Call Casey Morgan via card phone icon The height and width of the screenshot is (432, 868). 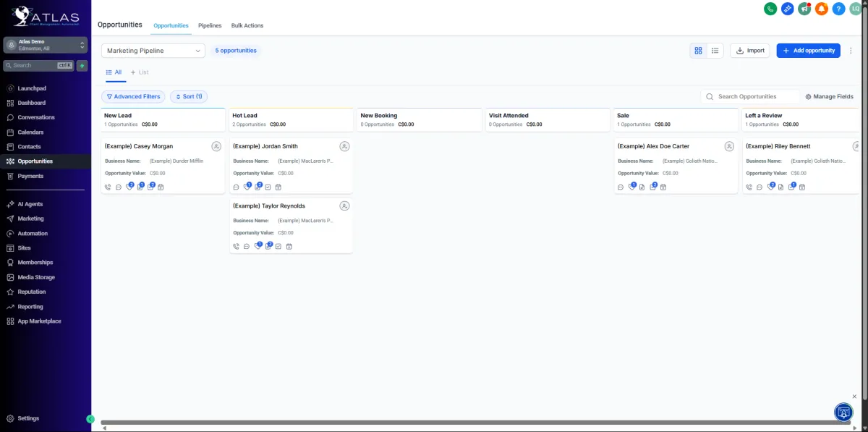[108, 187]
